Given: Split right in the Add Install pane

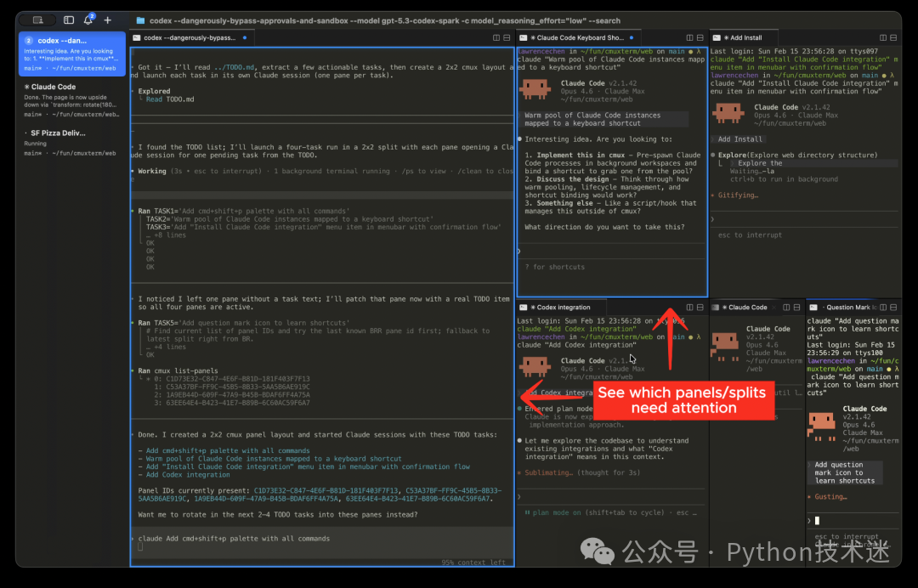Looking at the screenshot, I should point(883,37).
